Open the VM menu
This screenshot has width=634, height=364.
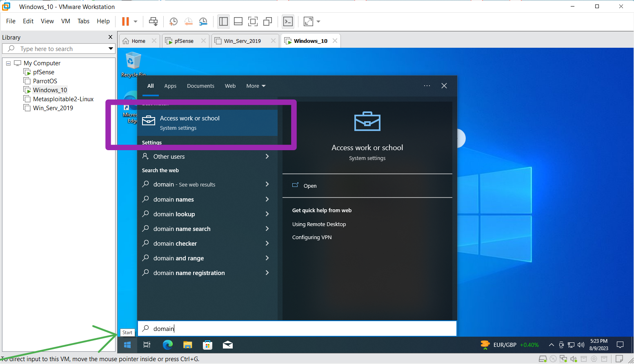point(66,21)
